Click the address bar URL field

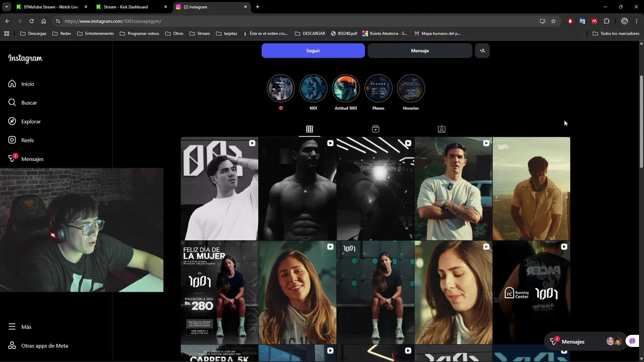pyautogui.click(x=297, y=21)
